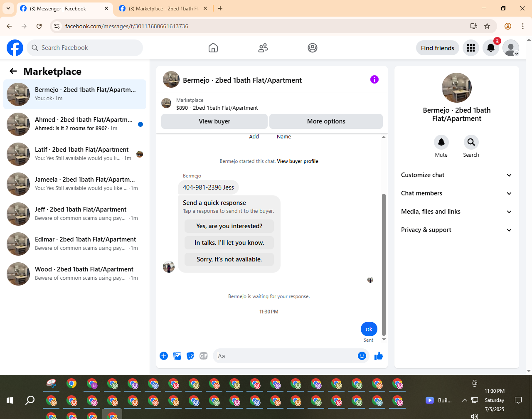This screenshot has height=419, width=532.
Task: Reload the page with browser refresh
Action: coord(39,26)
